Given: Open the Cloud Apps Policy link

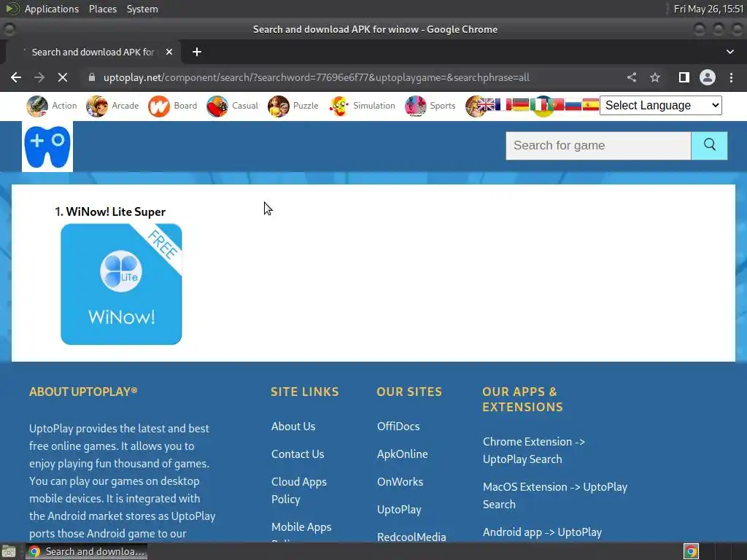Looking at the screenshot, I should click(299, 490).
